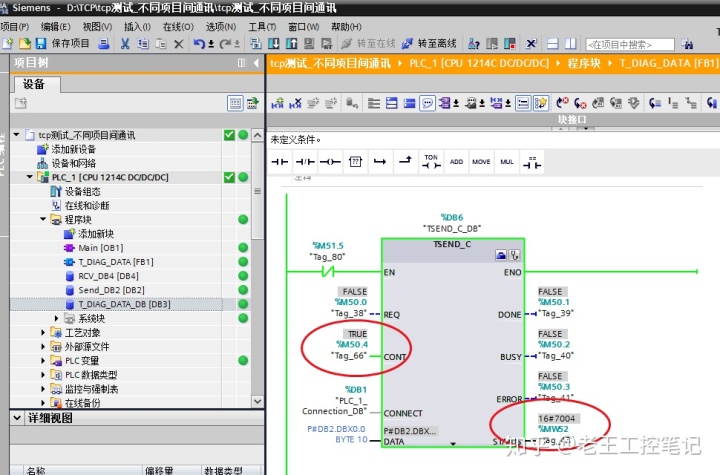The height and width of the screenshot is (475, 720).
Task: Expand the 系统块 folder
Action: coord(56,318)
